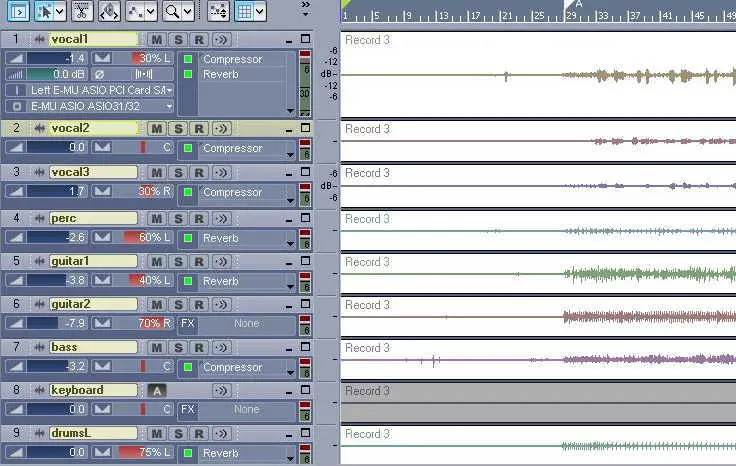Open the Compressor effect on vocal2
The width and height of the screenshot is (736, 466).
pos(232,148)
